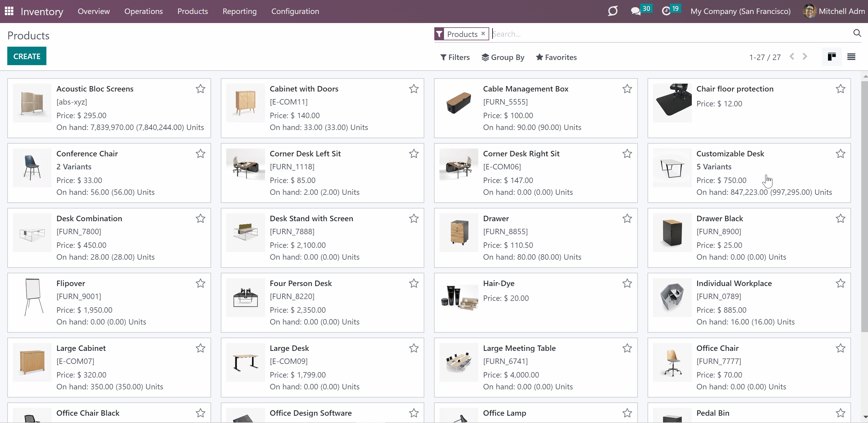868x423 pixels.
Task: Click the Hair-Dye product image
Action: pyautogui.click(x=459, y=297)
